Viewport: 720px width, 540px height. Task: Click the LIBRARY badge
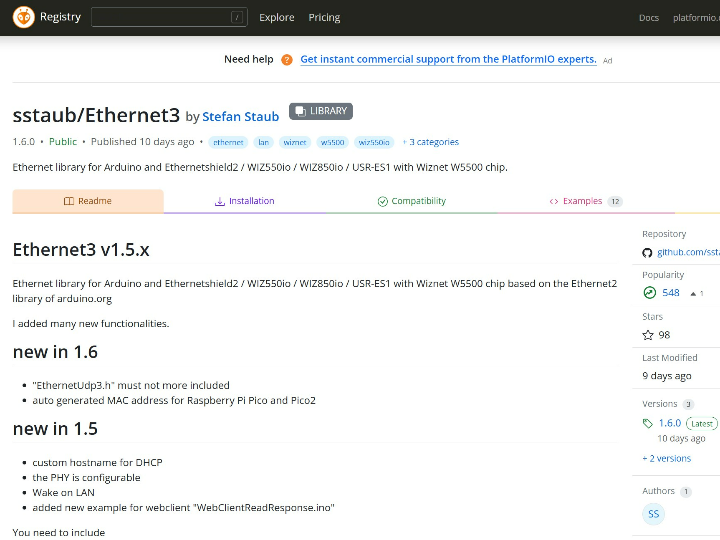pyautogui.click(x=321, y=112)
